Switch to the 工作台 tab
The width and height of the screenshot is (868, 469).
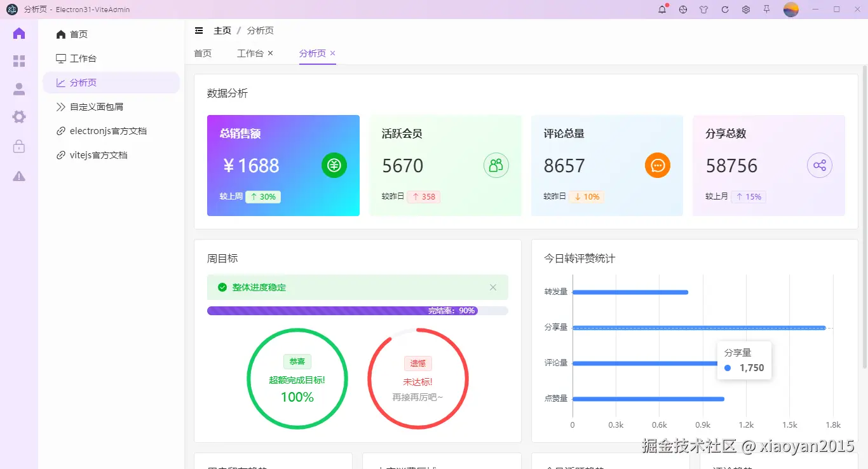click(x=250, y=53)
